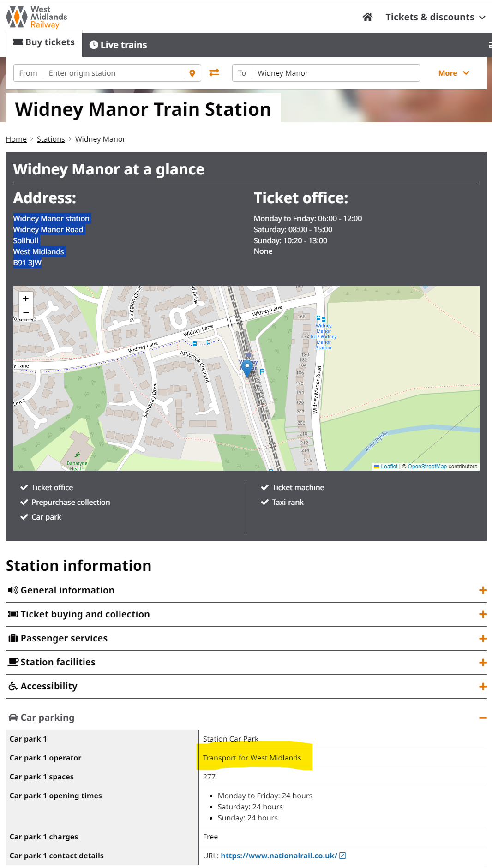Open Tickets & discounts dropdown menu
The width and height of the screenshot is (492, 868).
tap(435, 17)
